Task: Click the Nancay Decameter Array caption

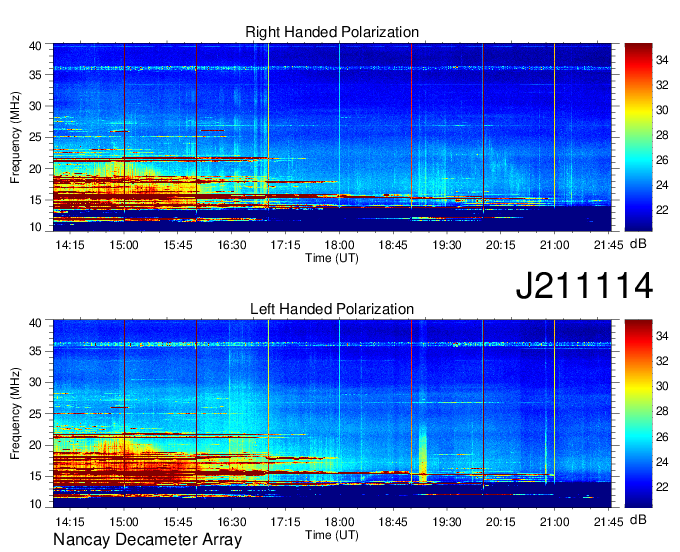Action: click(x=147, y=540)
